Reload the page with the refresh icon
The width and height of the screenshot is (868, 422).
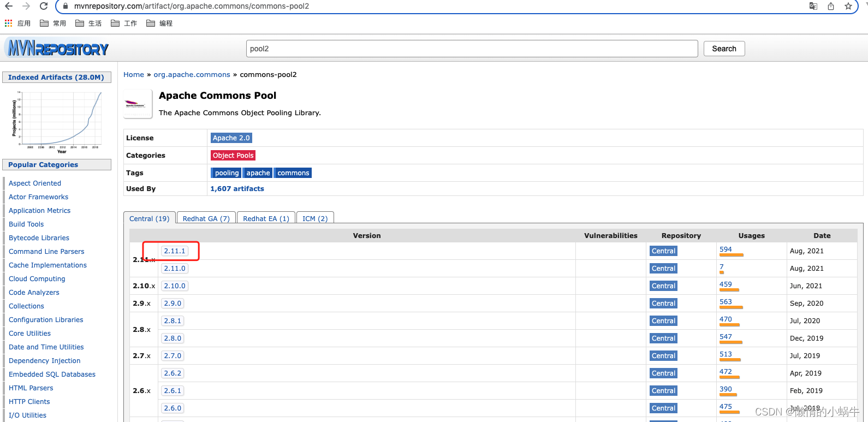[44, 6]
